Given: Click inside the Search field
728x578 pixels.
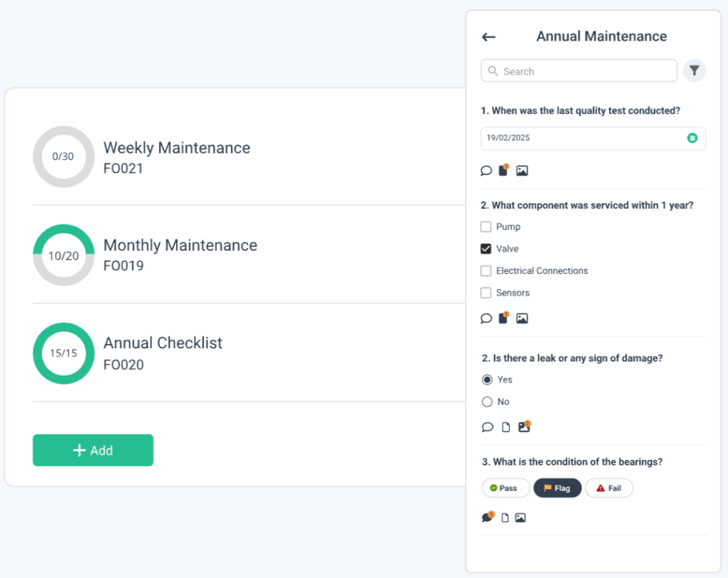Looking at the screenshot, I should point(578,70).
